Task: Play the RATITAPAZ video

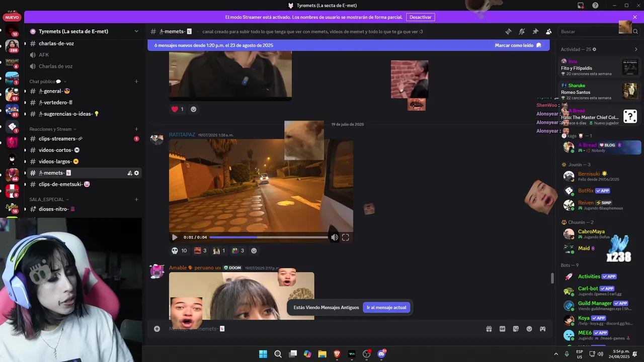Action: [x=175, y=237]
